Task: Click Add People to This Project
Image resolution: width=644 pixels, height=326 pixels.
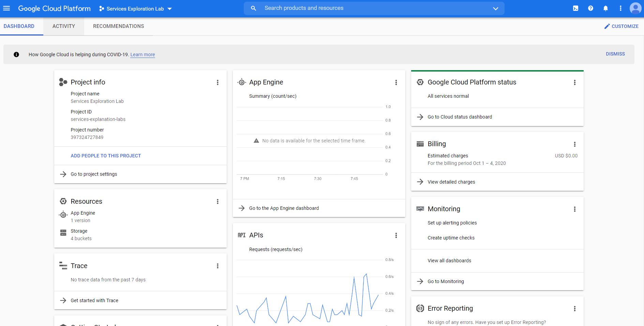Action: [x=106, y=156]
